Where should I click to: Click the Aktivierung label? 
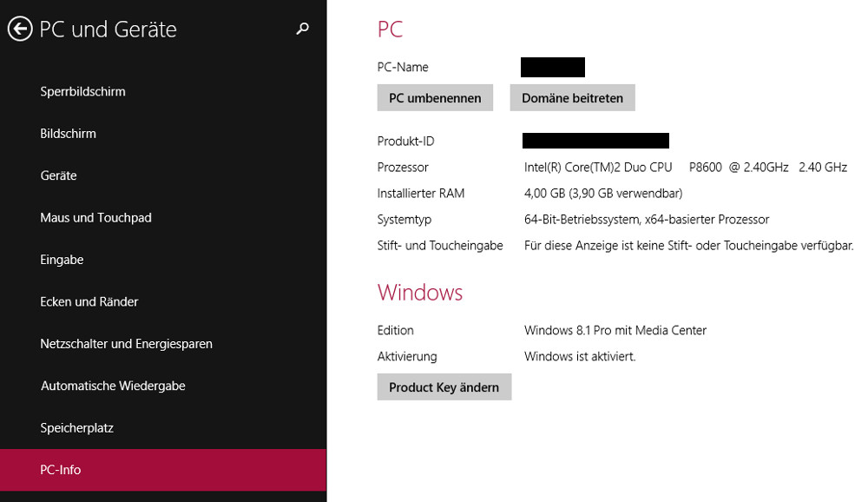click(407, 357)
